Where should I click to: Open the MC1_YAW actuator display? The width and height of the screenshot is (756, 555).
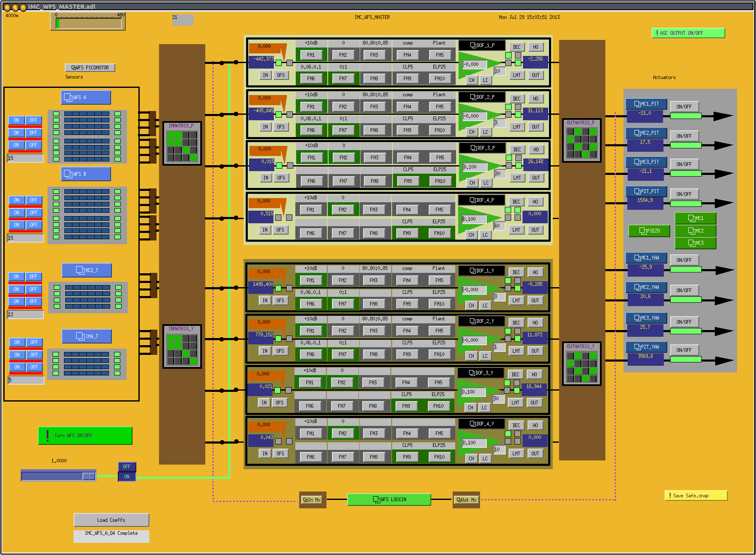646,258
